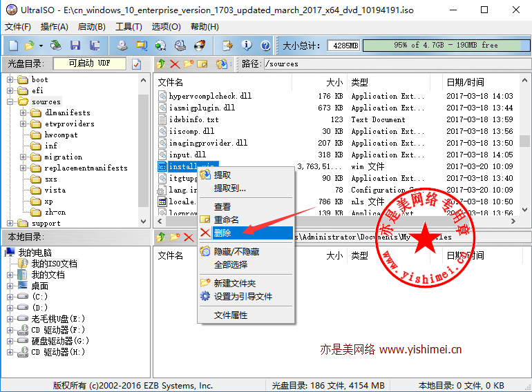
Task: Click the image pane red Delete icon
Action: coord(175,63)
